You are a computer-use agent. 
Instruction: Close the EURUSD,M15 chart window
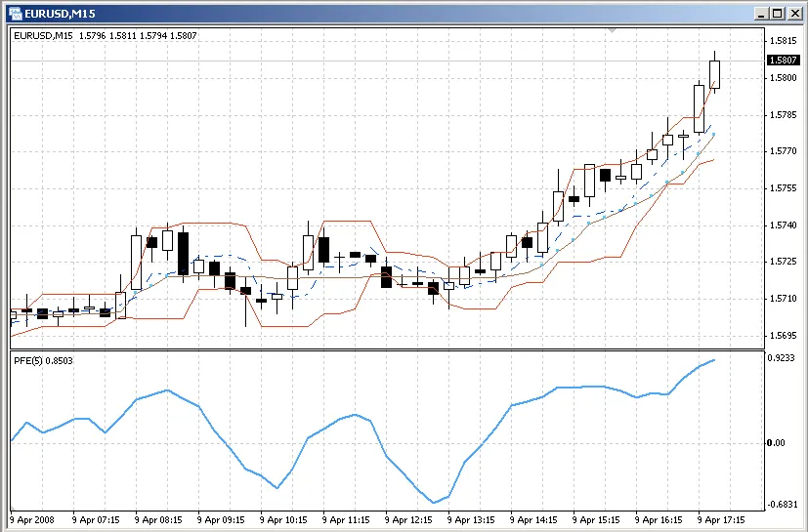pyautogui.click(x=794, y=13)
